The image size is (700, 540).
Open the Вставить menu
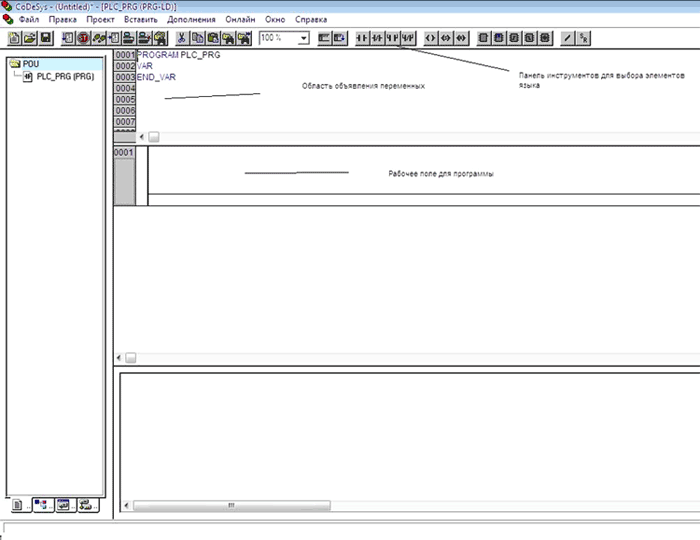tap(141, 20)
